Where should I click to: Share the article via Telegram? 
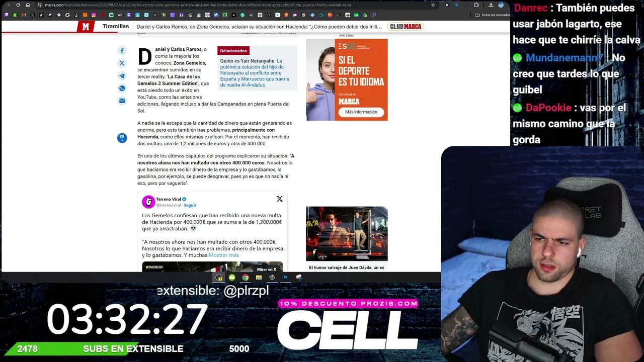pyautogui.click(x=122, y=76)
